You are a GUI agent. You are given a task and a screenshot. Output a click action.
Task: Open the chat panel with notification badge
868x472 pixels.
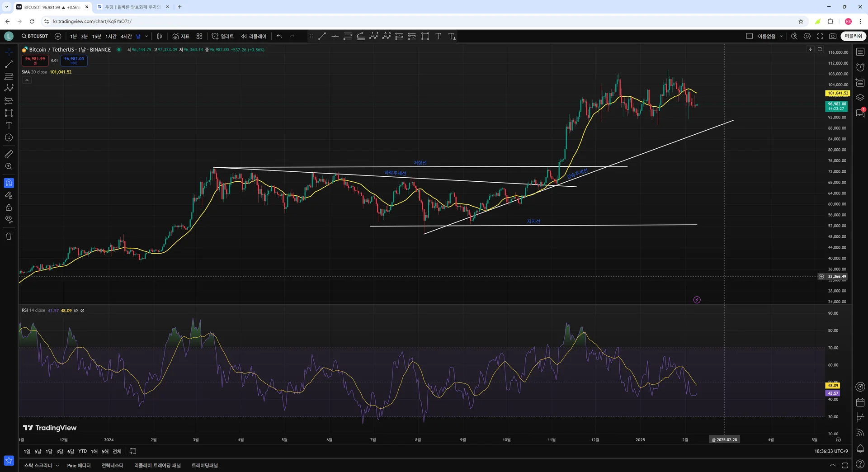pos(860,113)
